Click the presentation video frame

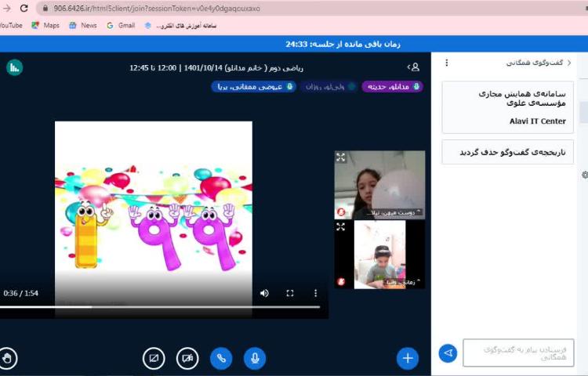pyautogui.click(x=154, y=219)
